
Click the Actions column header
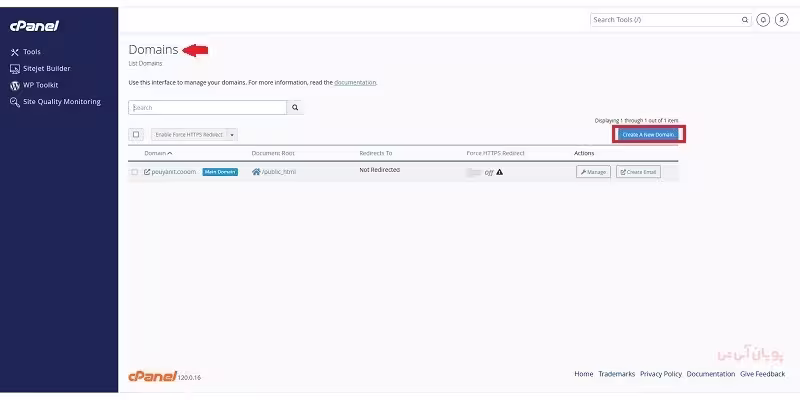pyautogui.click(x=584, y=153)
